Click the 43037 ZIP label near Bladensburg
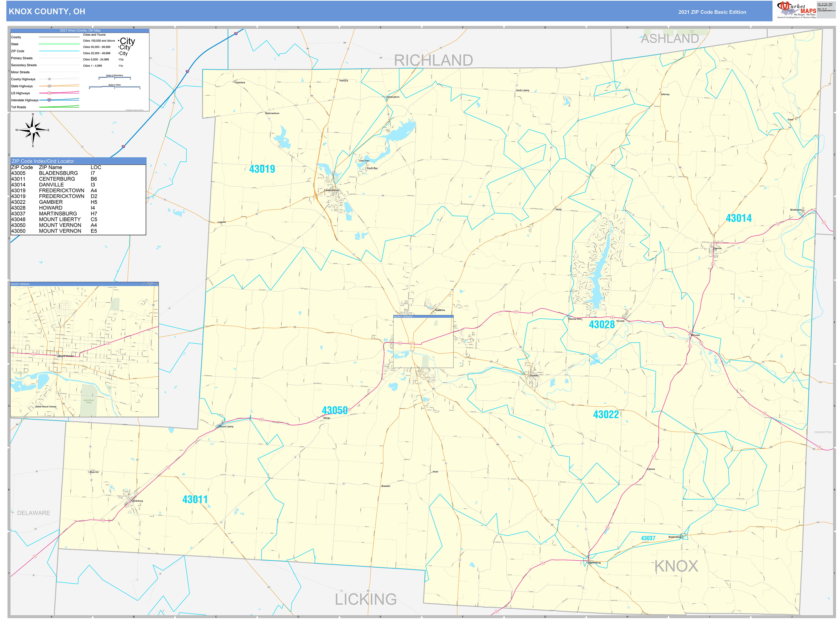 tap(648, 539)
